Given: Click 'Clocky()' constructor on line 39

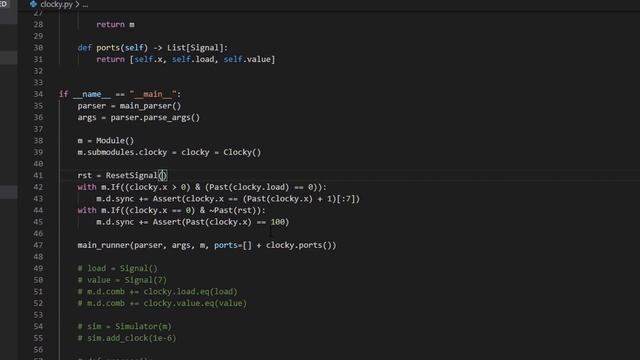Looking at the screenshot, I should (x=242, y=153).
